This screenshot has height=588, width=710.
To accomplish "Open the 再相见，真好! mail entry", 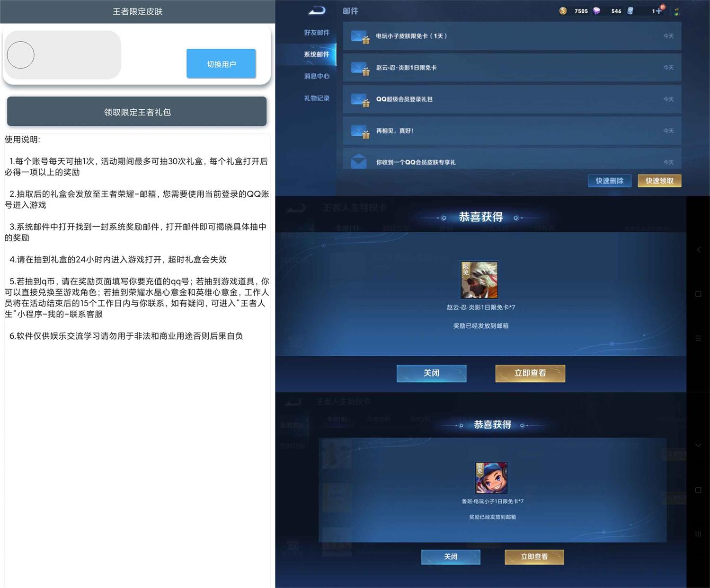I will click(511, 131).
